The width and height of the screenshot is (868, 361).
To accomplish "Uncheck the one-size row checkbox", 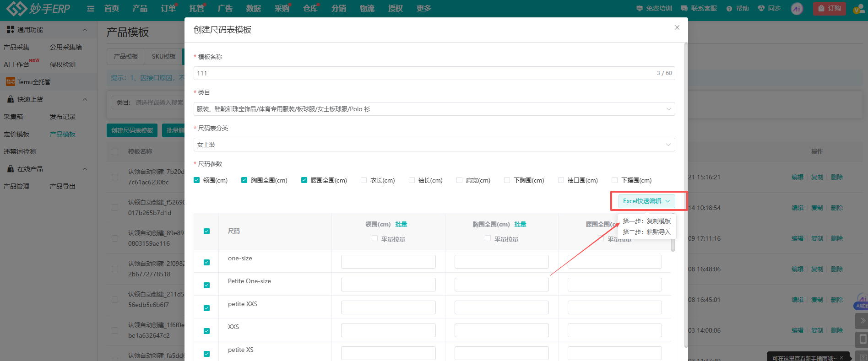I will 206,263.
